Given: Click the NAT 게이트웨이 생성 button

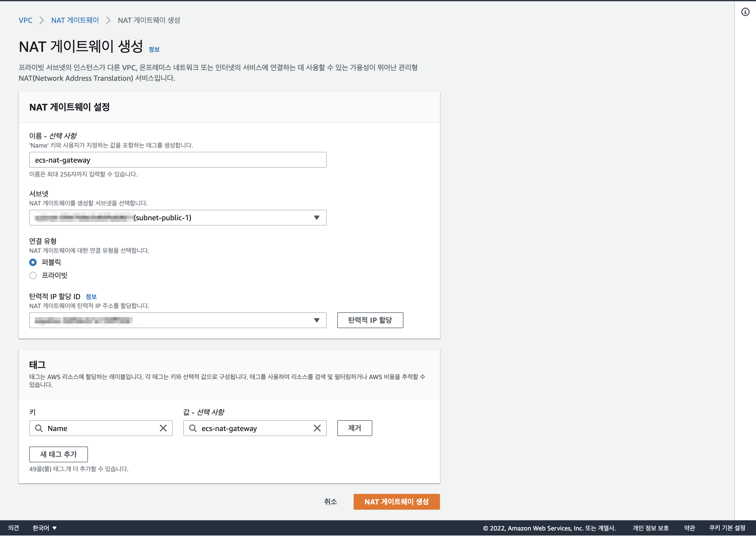Looking at the screenshot, I should pos(396,502).
